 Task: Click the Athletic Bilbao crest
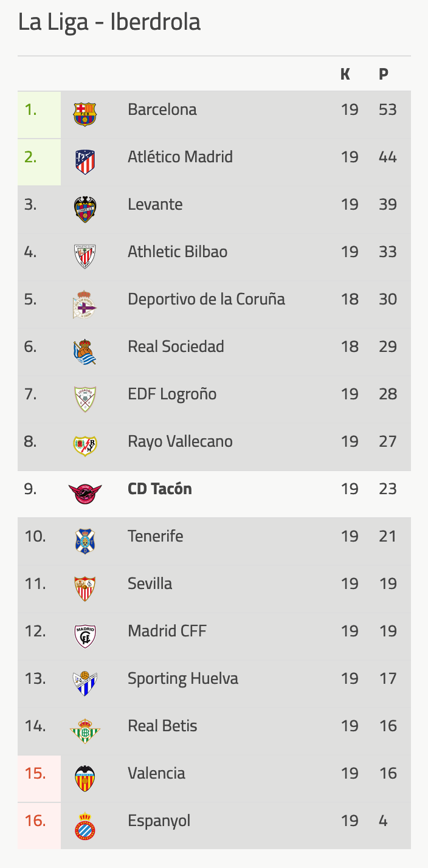point(85,257)
